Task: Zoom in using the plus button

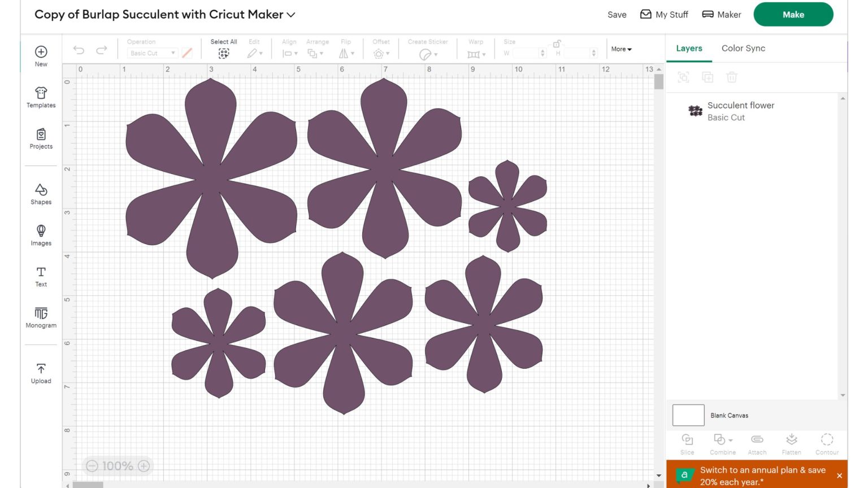Action: (x=144, y=466)
